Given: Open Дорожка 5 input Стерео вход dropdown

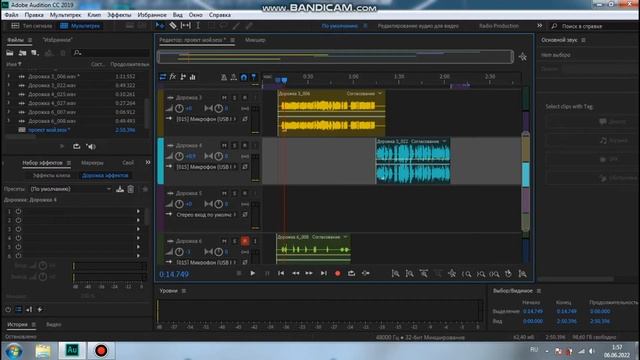Looking at the screenshot, I should coord(207,215).
